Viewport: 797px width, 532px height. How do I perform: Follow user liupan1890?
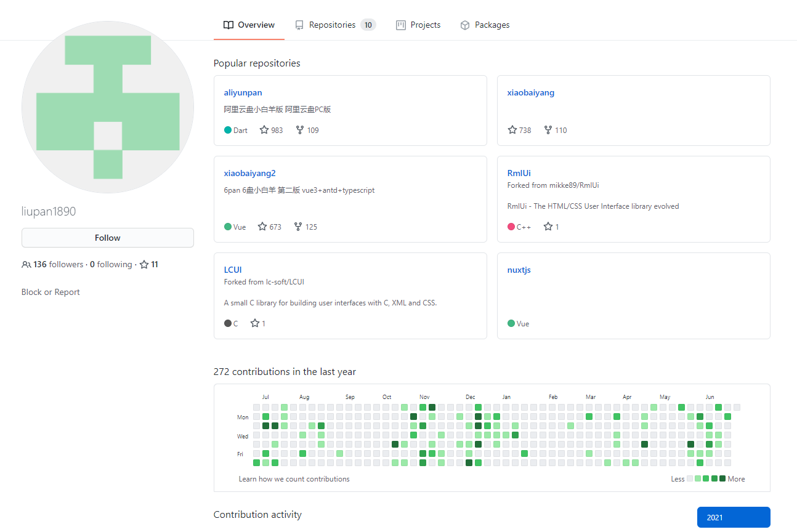pyautogui.click(x=108, y=238)
